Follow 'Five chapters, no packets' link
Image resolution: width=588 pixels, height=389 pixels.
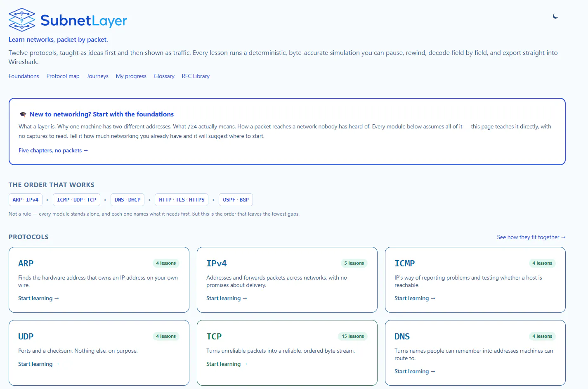click(x=53, y=150)
